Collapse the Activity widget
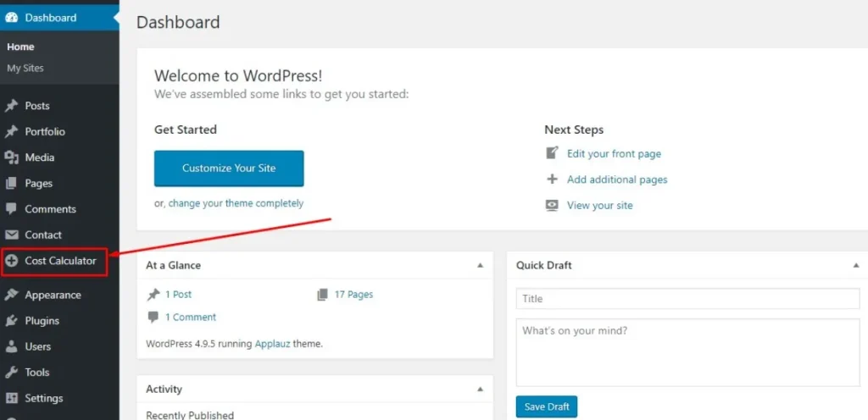The height and width of the screenshot is (420, 868). pos(480,389)
